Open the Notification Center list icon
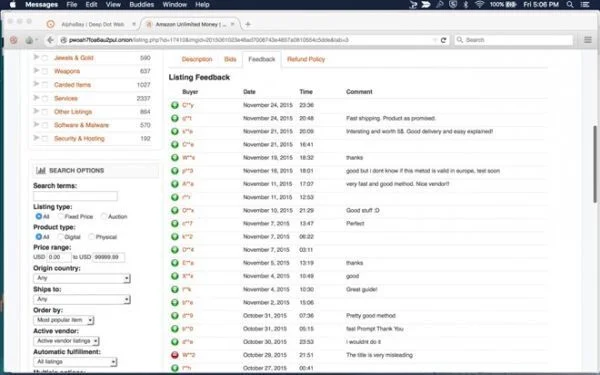Screen dimensions: 600x375 click(x=585, y=5)
